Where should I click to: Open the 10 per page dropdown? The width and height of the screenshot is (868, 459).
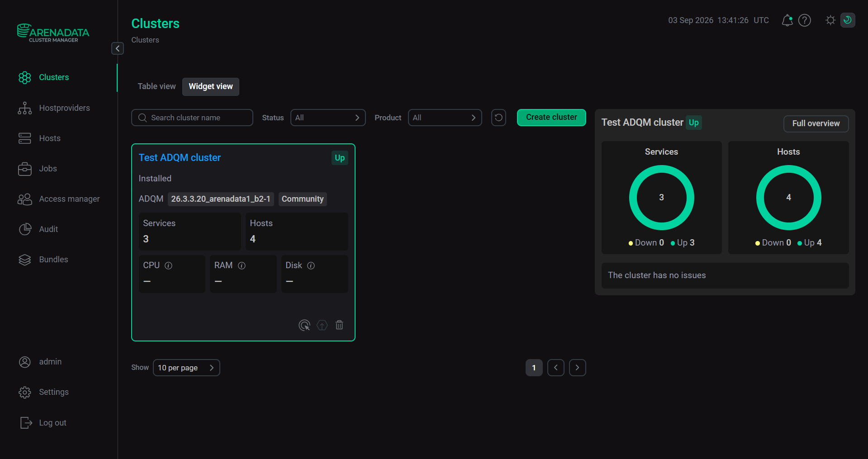pyautogui.click(x=186, y=368)
